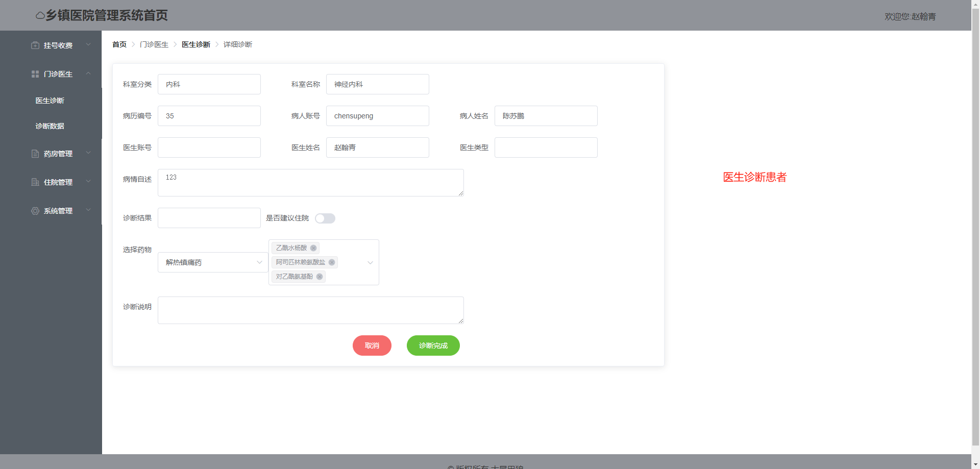Image resolution: width=980 pixels, height=469 pixels.
Task: Click the 系统管理 gear icon
Action: pyautogui.click(x=35, y=211)
